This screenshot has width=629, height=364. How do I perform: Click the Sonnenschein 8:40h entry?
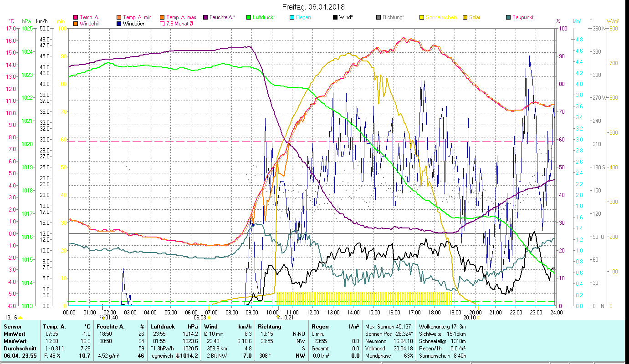442,356
